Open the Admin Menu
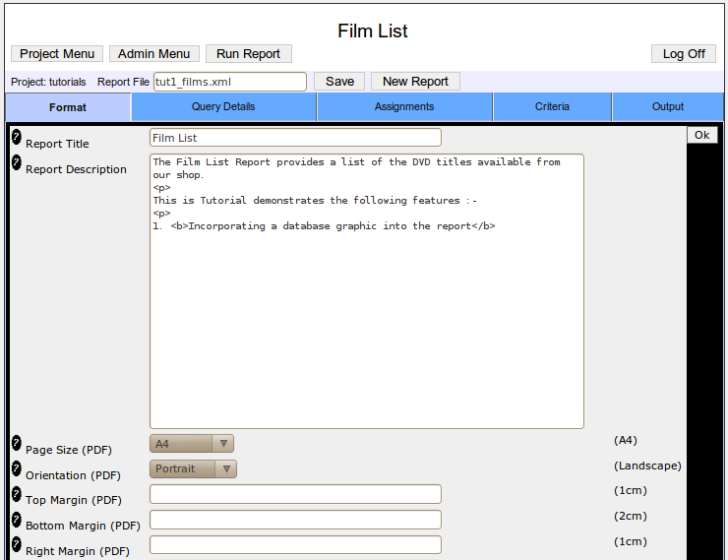The height and width of the screenshot is (560, 728). [x=154, y=54]
